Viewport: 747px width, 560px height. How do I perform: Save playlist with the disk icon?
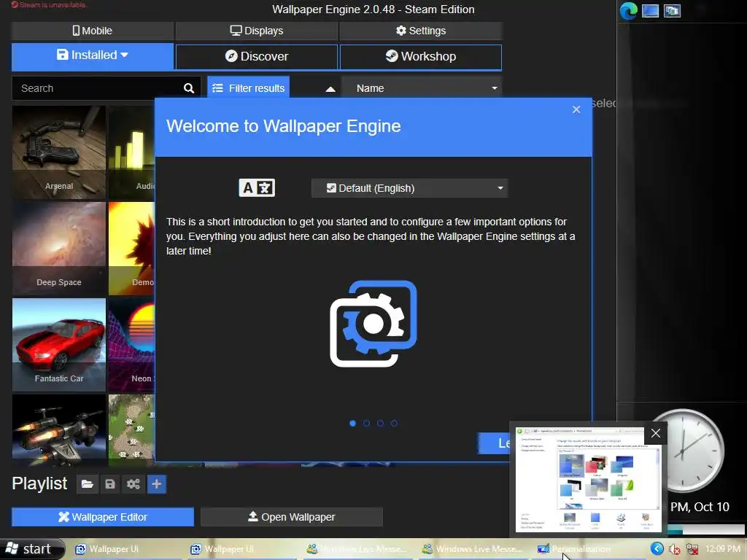(x=110, y=484)
